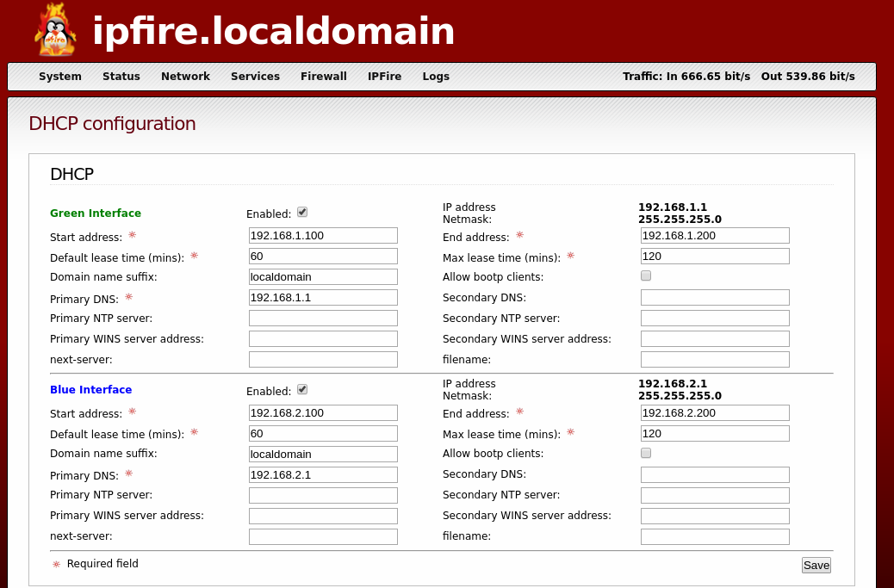
Task: Click the Green Interface Start address field
Action: pos(322,235)
